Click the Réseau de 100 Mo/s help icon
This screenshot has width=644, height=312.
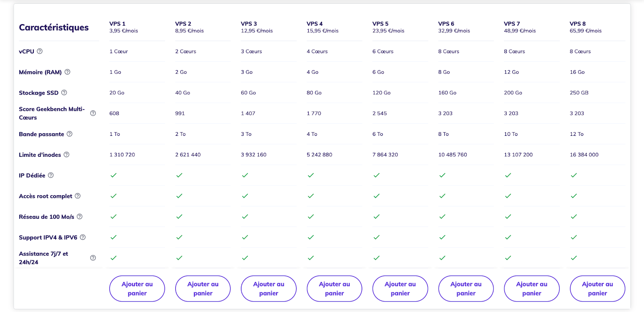pyautogui.click(x=80, y=216)
